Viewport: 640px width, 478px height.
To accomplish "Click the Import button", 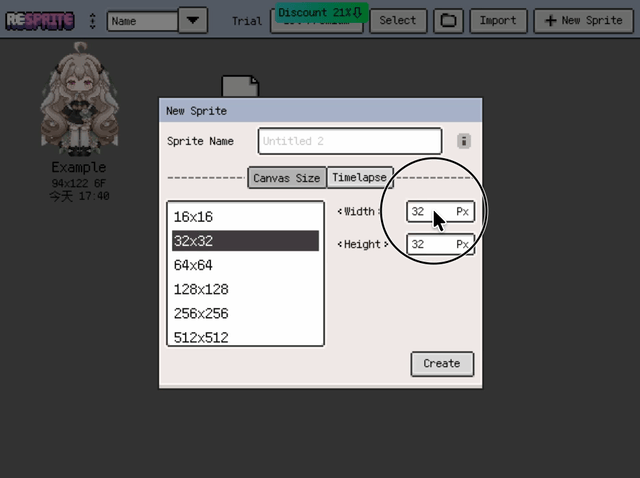I will coord(498,20).
